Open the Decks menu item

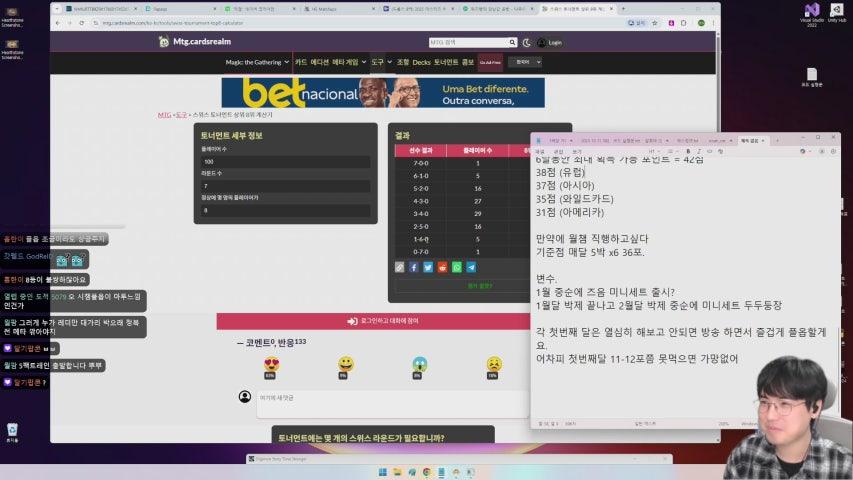(x=421, y=62)
